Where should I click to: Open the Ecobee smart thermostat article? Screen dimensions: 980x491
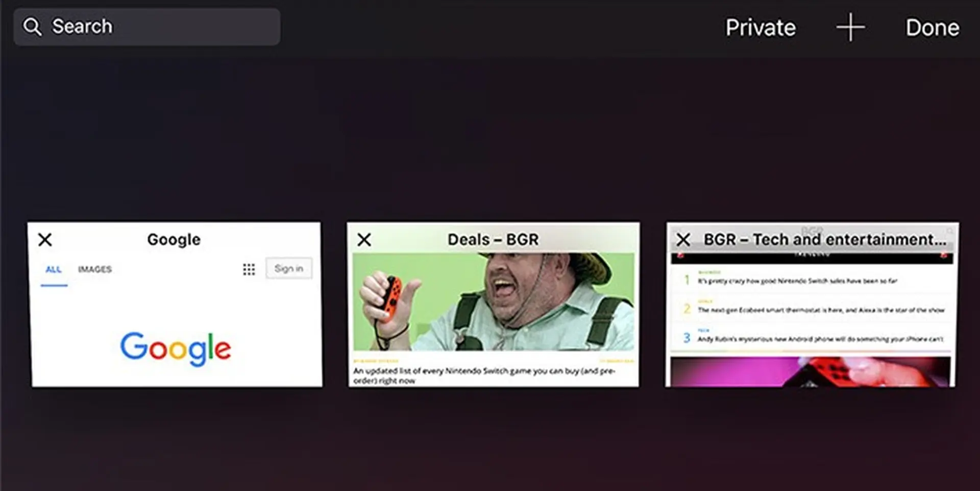(821, 310)
